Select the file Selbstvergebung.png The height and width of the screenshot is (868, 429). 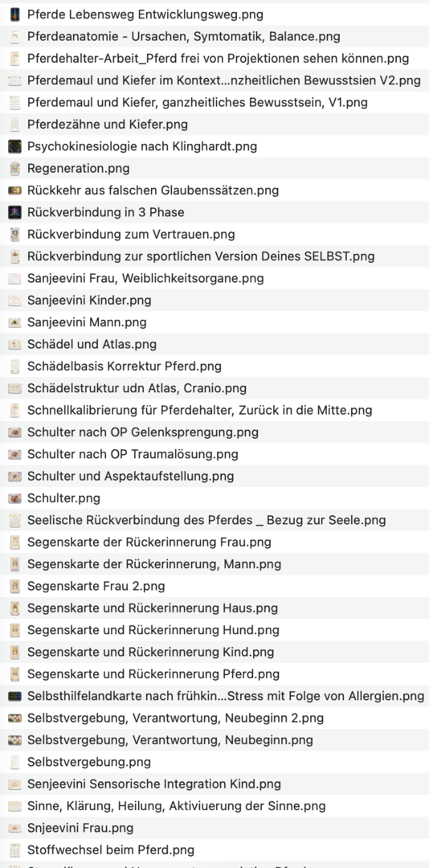[x=214, y=762]
